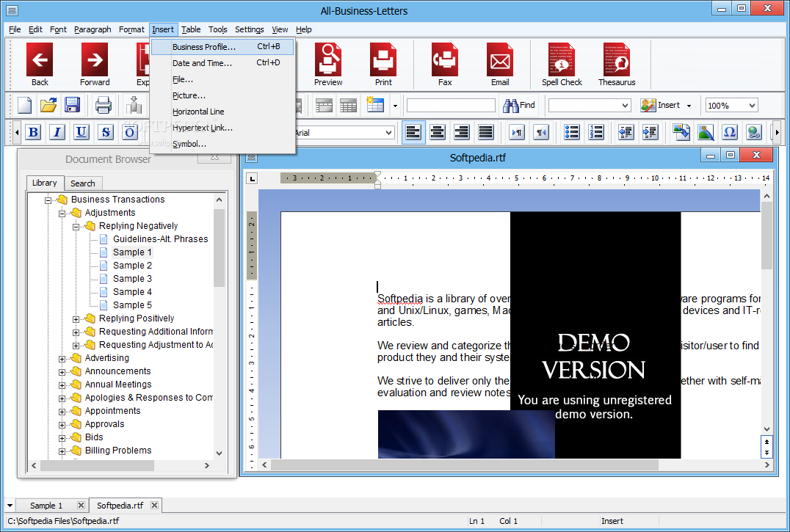Image resolution: width=790 pixels, height=532 pixels.
Task: Save with the floppy disk icon
Action: click(x=72, y=105)
